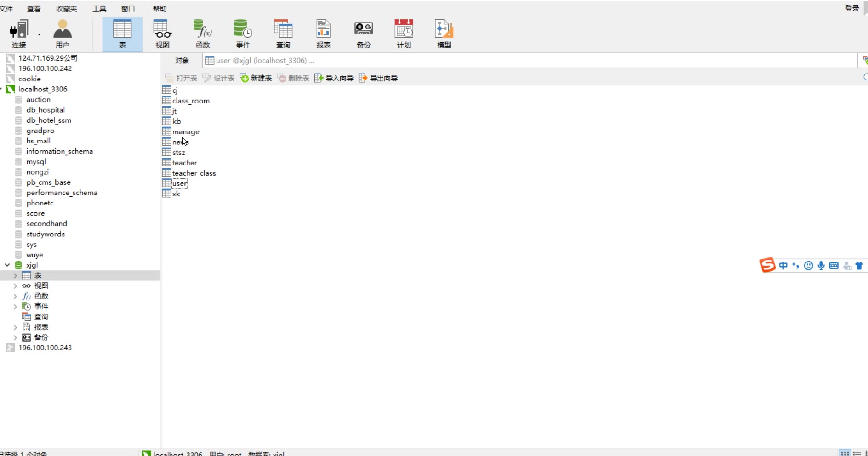The height and width of the screenshot is (456, 868).
Task: Toggle Sogou Chinese/English mode (中)
Action: click(783, 265)
